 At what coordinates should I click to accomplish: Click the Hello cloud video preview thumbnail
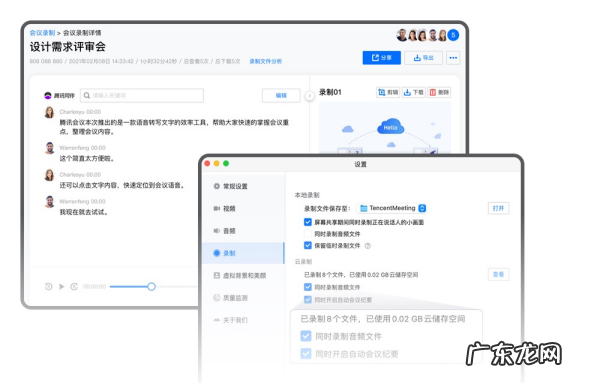385,128
